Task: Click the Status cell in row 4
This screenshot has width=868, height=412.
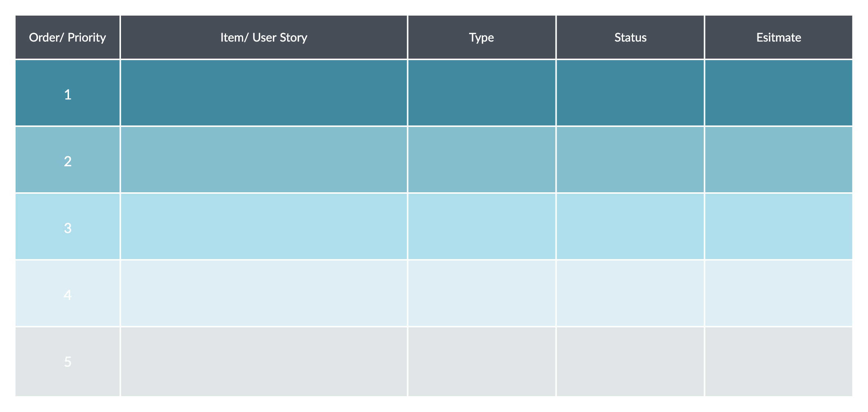Action: 630,294
